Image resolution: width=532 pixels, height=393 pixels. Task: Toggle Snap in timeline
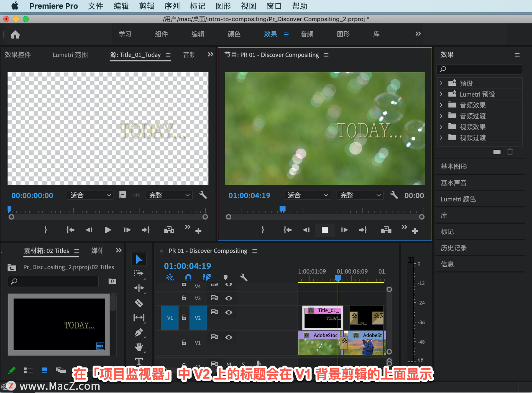click(188, 277)
